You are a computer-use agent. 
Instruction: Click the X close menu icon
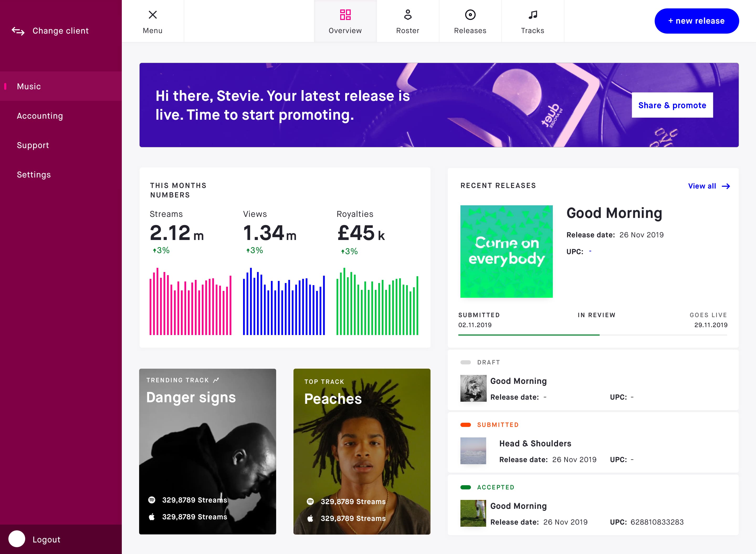click(153, 15)
